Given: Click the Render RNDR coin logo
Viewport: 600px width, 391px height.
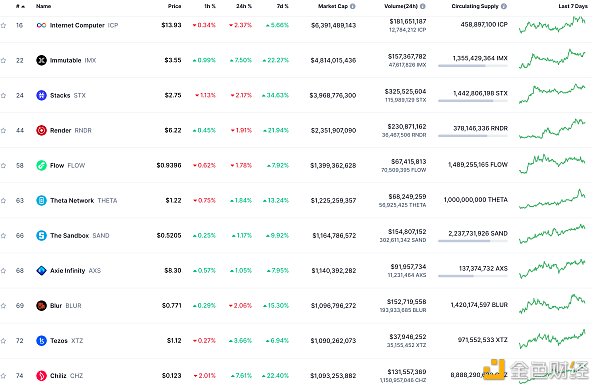Looking at the screenshot, I should click(x=41, y=130).
